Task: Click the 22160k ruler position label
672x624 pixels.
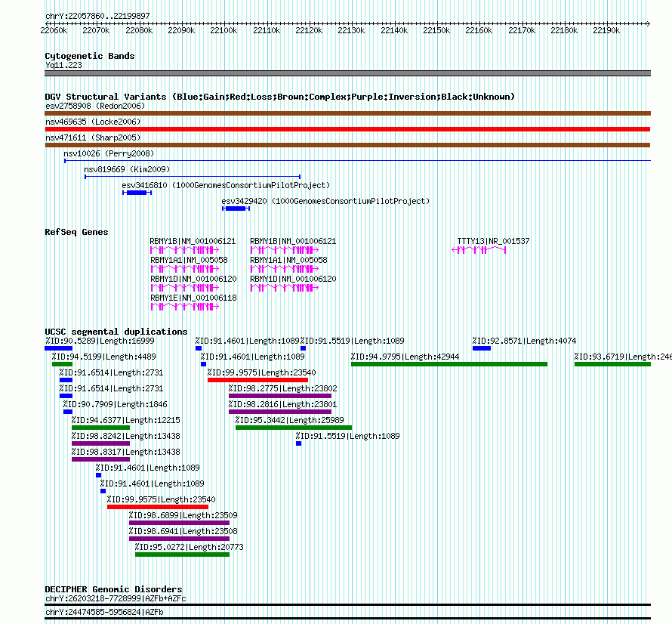Action: [479, 30]
